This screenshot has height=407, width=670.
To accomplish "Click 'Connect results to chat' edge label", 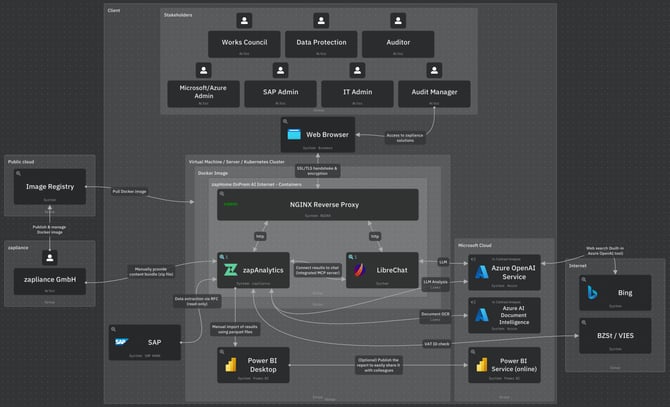I will [317, 270].
